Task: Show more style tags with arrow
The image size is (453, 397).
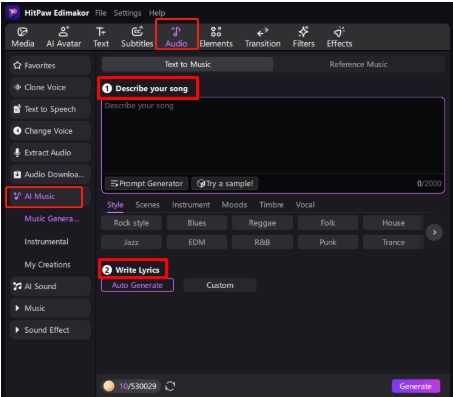Action: pos(434,232)
